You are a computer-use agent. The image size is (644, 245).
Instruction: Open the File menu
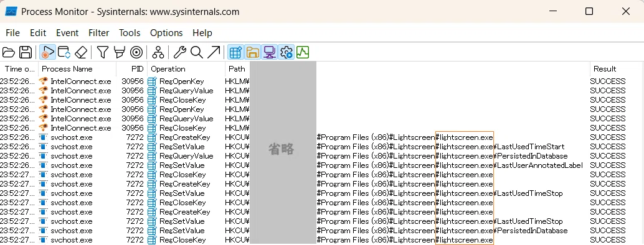12,33
